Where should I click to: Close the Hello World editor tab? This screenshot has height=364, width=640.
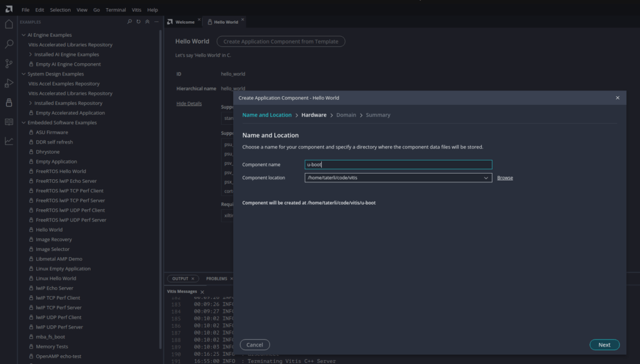[242, 19]
